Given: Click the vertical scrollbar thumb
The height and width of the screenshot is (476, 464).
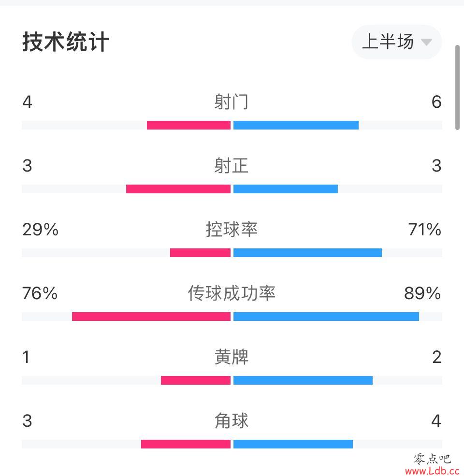Looking at the screenshot, I should tap(457, 87).
